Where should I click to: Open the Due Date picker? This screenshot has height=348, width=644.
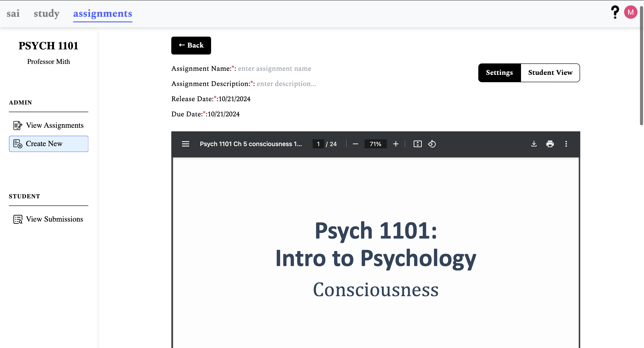tap(223, 114)
